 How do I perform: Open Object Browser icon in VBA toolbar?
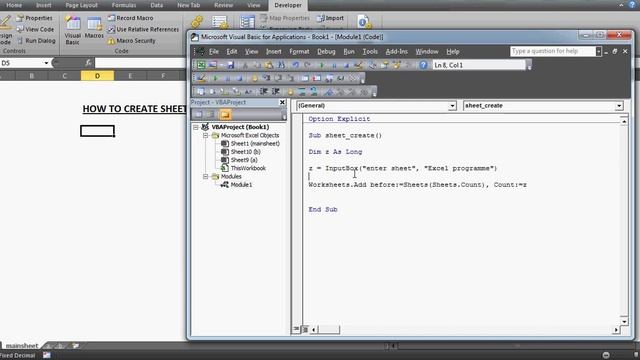click(397, 65)
